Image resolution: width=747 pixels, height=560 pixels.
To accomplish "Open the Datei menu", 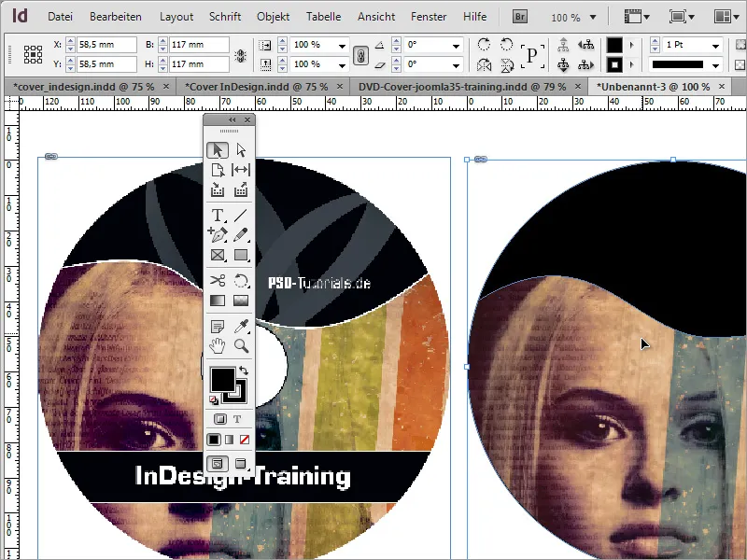I will (60, 17).
